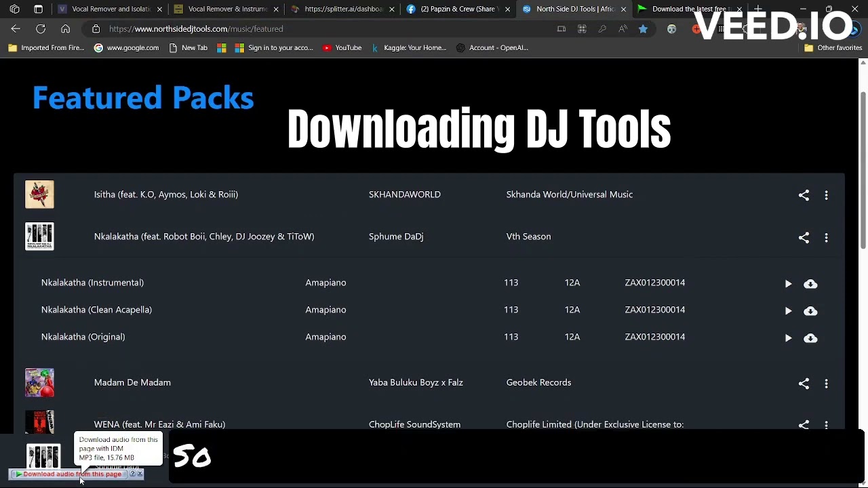The height and width of the screenshot is (488, 868).
Task: Open the New Tab bookmark
Action: coord(189,48)
